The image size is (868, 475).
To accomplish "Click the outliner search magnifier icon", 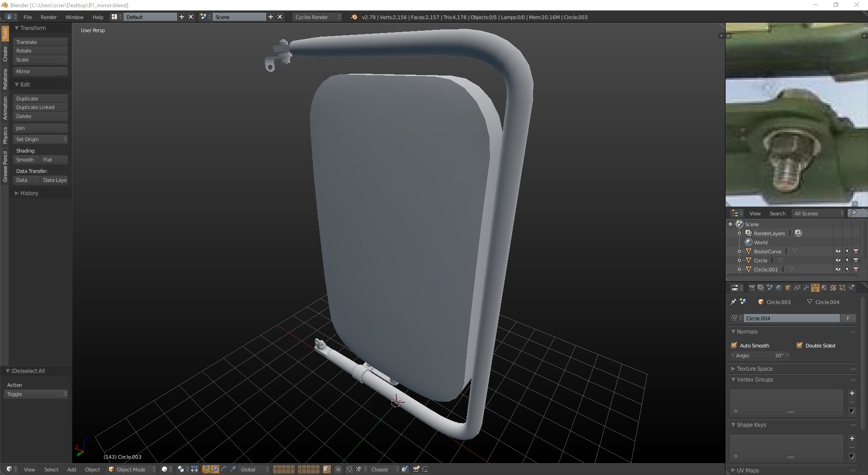I will point(853,214).
